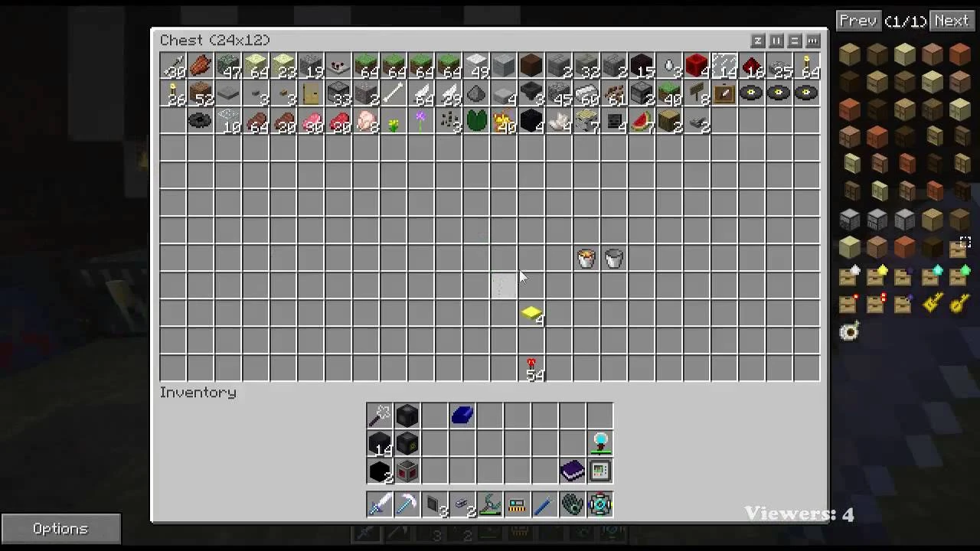Grab the monitor block in inventory

(x=600, y=471)
